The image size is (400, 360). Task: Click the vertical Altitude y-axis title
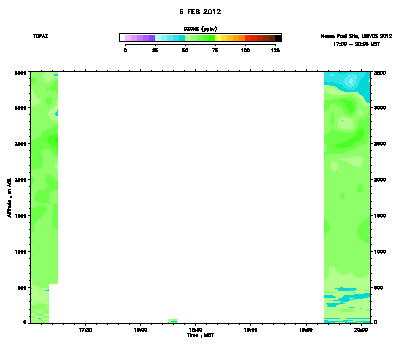(x=9, y=197)
